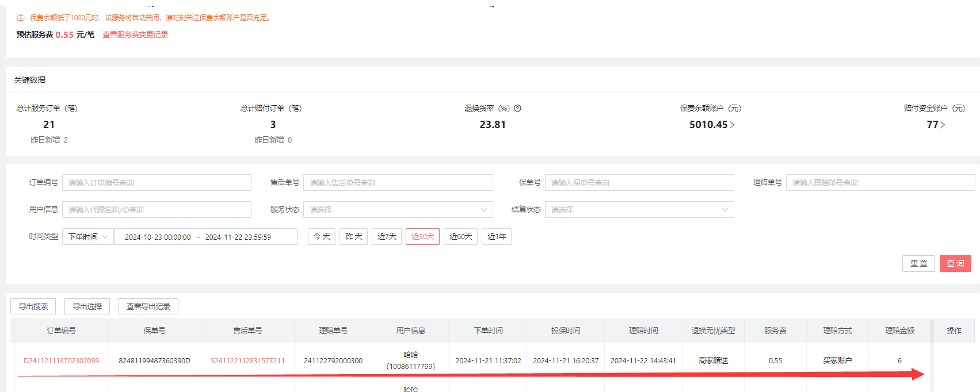Image resolution: width=980 pixels, height=392 pixels.
Task: Expand the 结算状态 dropdown
Action: 639,210
